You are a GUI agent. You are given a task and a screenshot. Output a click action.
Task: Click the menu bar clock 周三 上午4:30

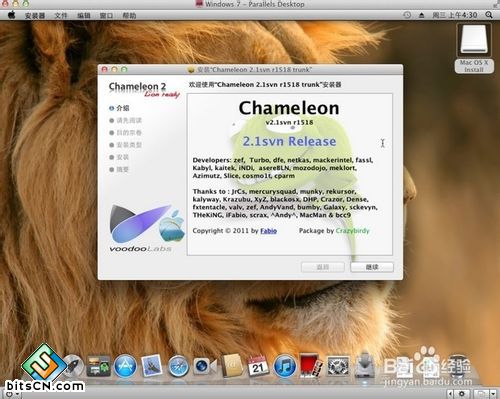(455, 15)
